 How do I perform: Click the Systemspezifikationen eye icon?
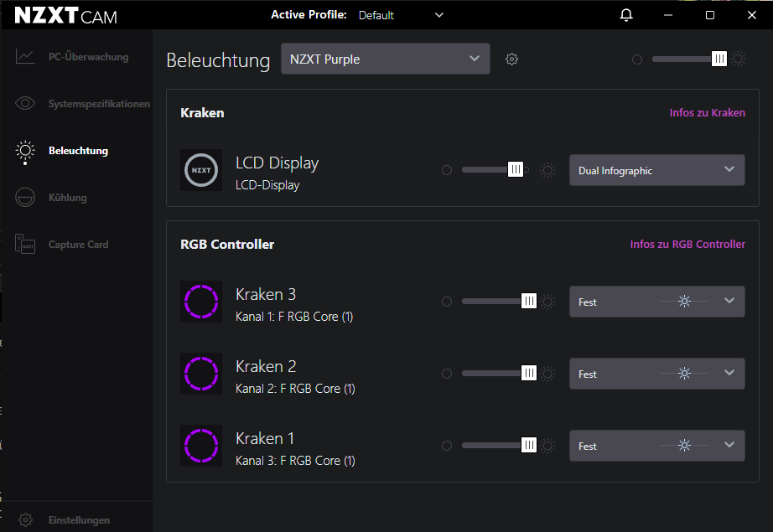pos(25,103)
